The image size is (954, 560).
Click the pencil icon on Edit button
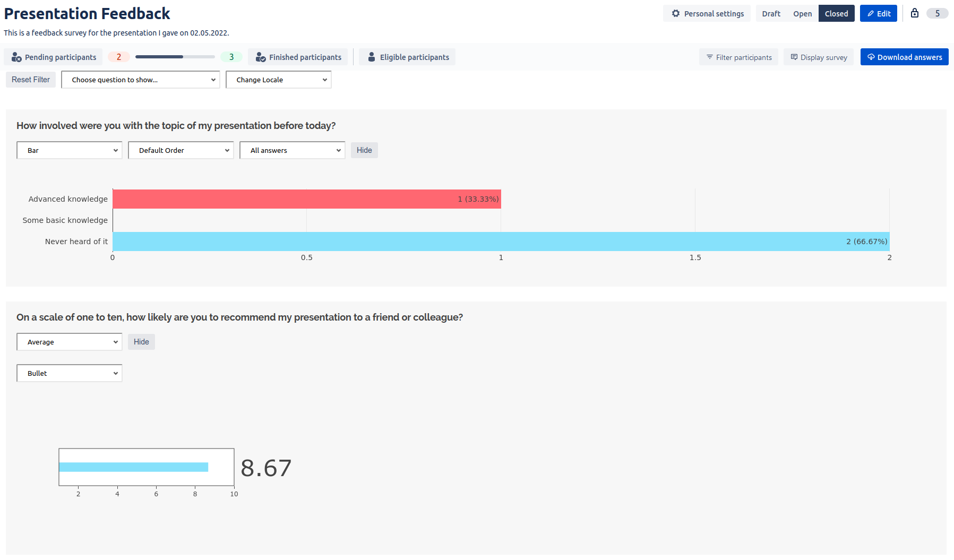pos(870,14)
